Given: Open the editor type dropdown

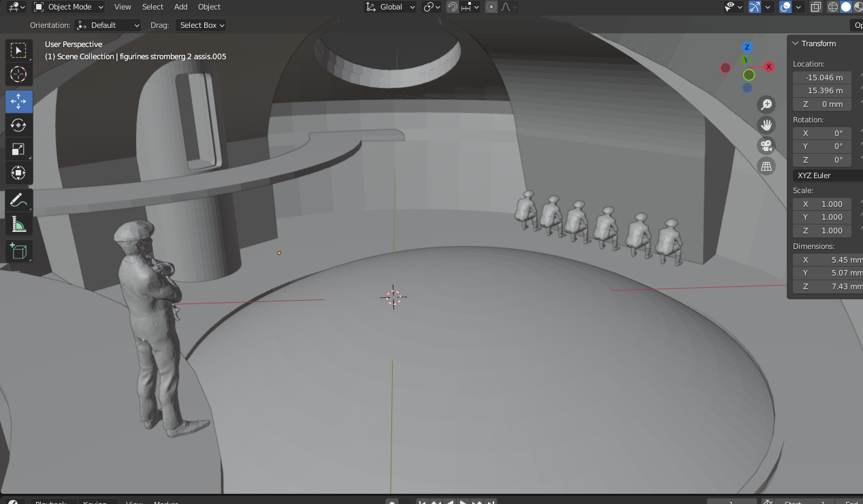Looking at the screenshot, I should [17, 7].
